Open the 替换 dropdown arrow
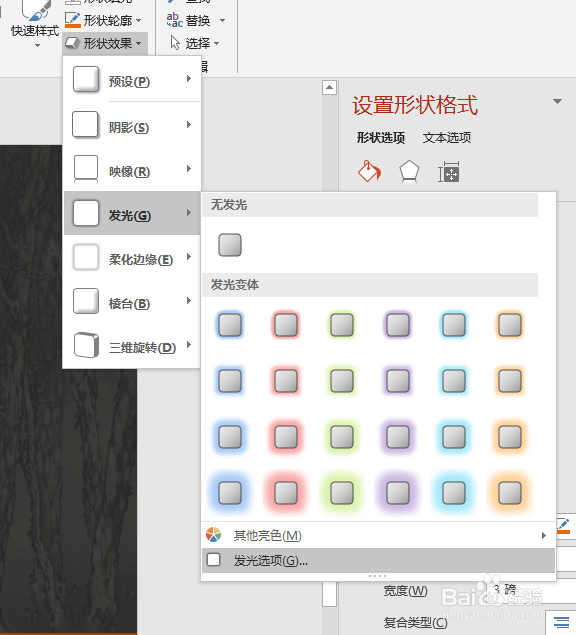 tap(222, 20)
